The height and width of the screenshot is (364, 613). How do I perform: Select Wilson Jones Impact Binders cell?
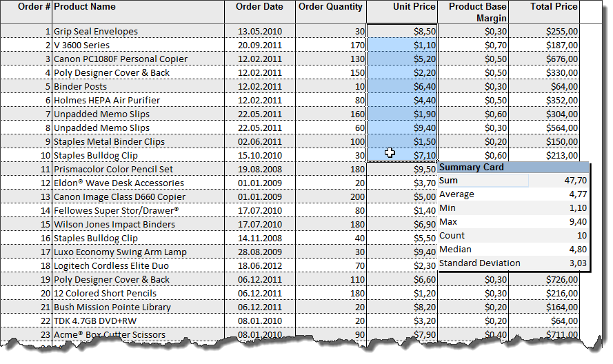click(138, 225)
